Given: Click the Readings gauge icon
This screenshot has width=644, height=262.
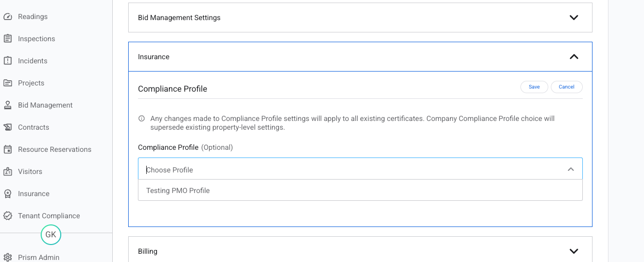Looking at the screenshot, I should tap(8, 16).
